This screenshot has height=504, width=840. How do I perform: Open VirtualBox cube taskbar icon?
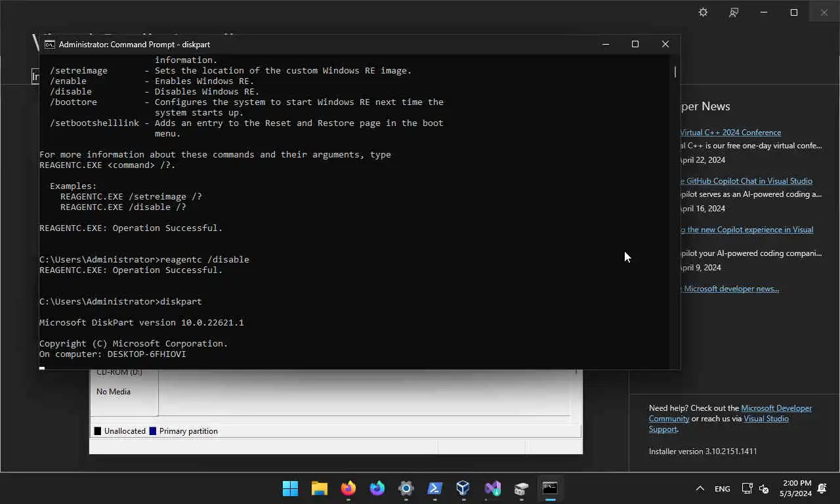[x=463, y=488]
